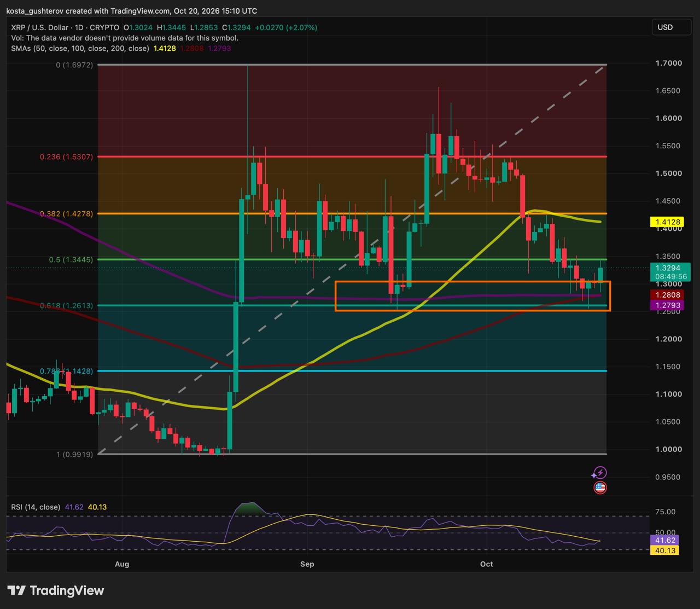Click the 1.2000 price axis label
Image resolution: width=700 pixels, height=609 pixels.
(669, 339)
